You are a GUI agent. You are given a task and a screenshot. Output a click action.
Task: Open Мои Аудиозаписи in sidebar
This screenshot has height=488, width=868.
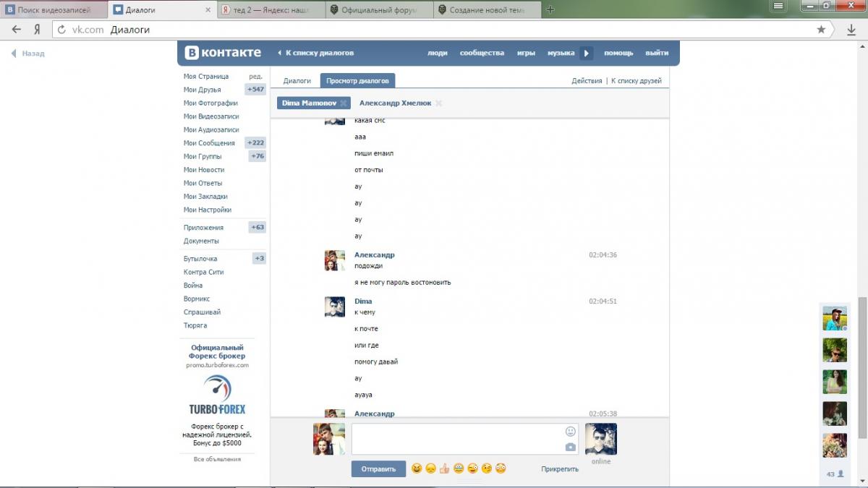tap(211, 129)
